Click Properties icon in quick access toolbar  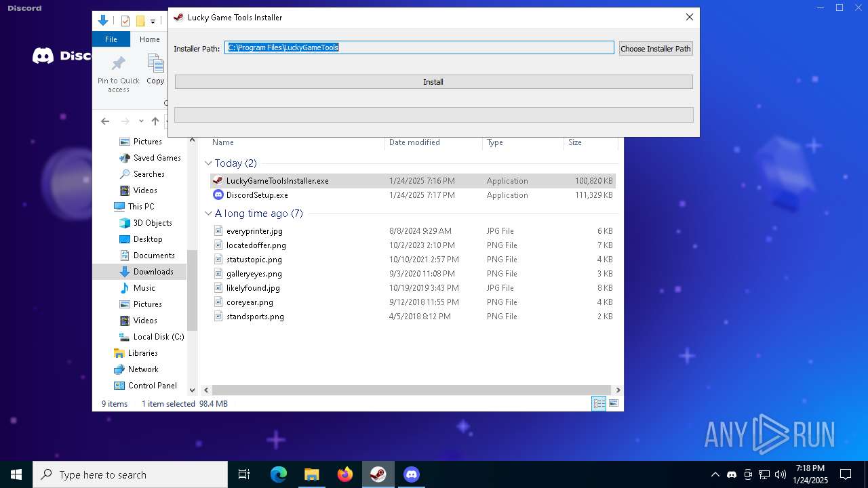(x=125, y=21)
